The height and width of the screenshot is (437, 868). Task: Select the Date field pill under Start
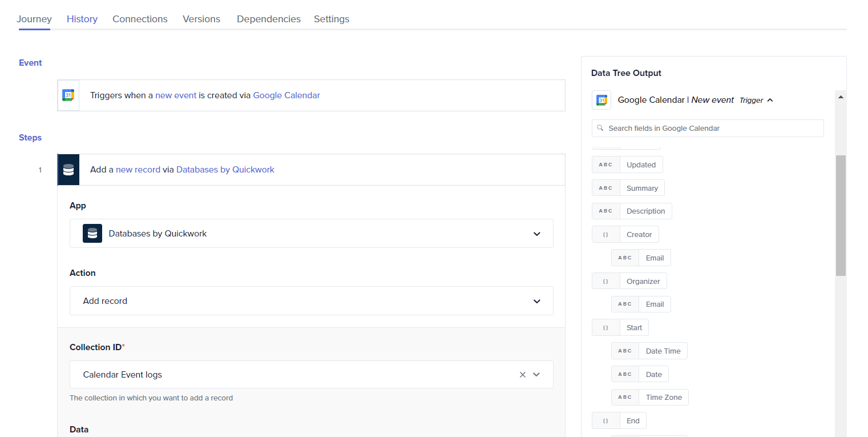(x=640, y=374)
